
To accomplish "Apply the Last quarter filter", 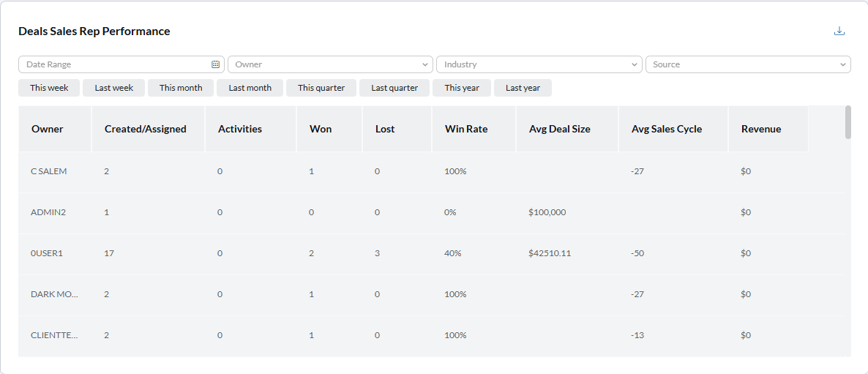I will pos(394,88).
